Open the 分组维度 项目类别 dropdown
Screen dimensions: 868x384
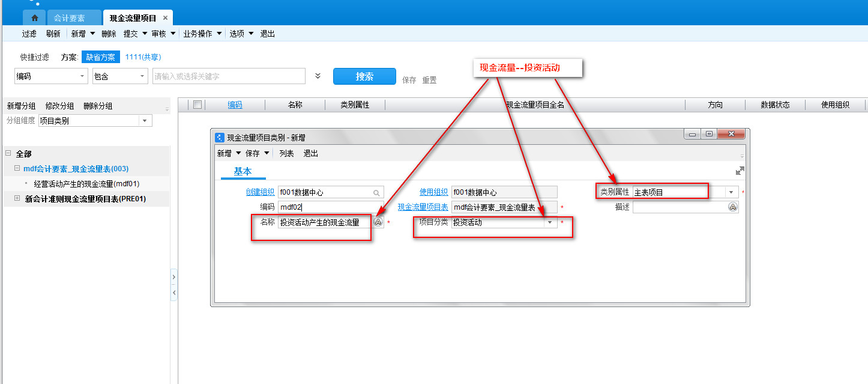[144, 121]
